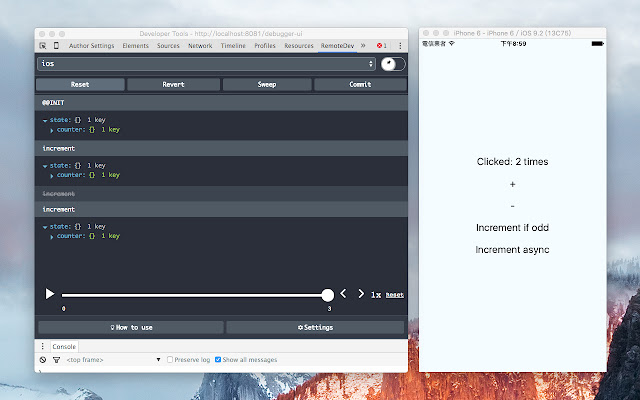640x400 pixels.
Task: Step forward to the next action
Action: 361,293
